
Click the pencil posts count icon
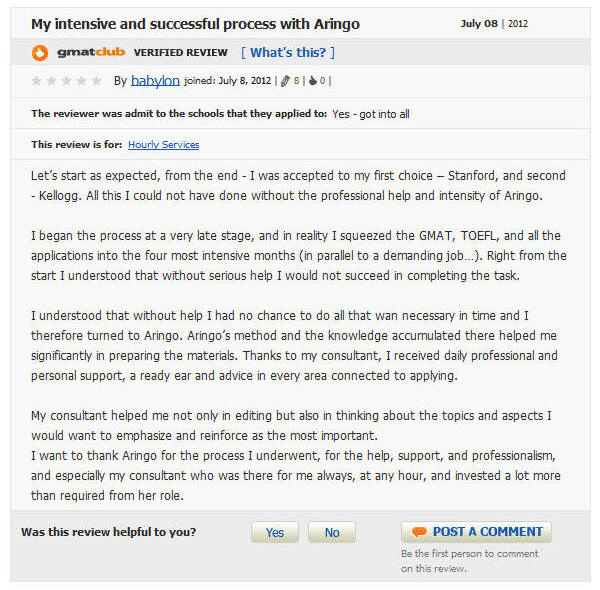[x=285, y=81]
